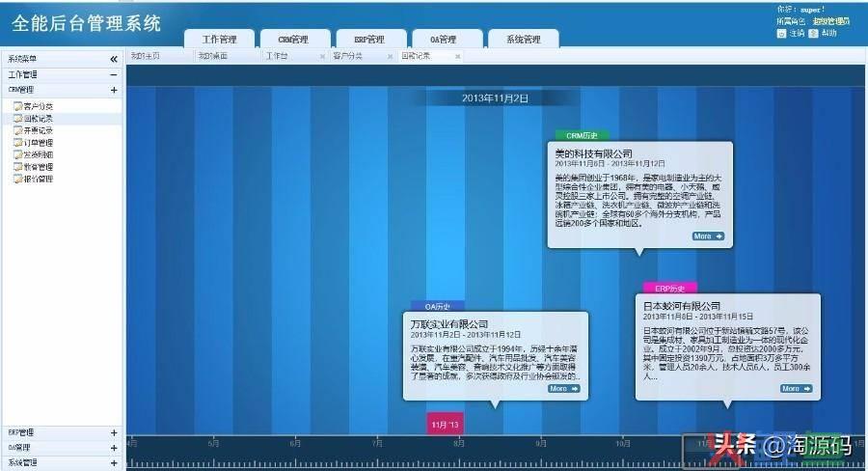Close the 工作台 tab
This screenshot has width=868, height=471.
322,57
